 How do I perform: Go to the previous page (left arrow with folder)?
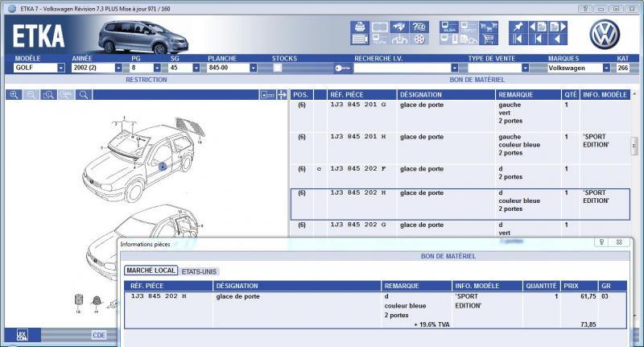point(538,27)
